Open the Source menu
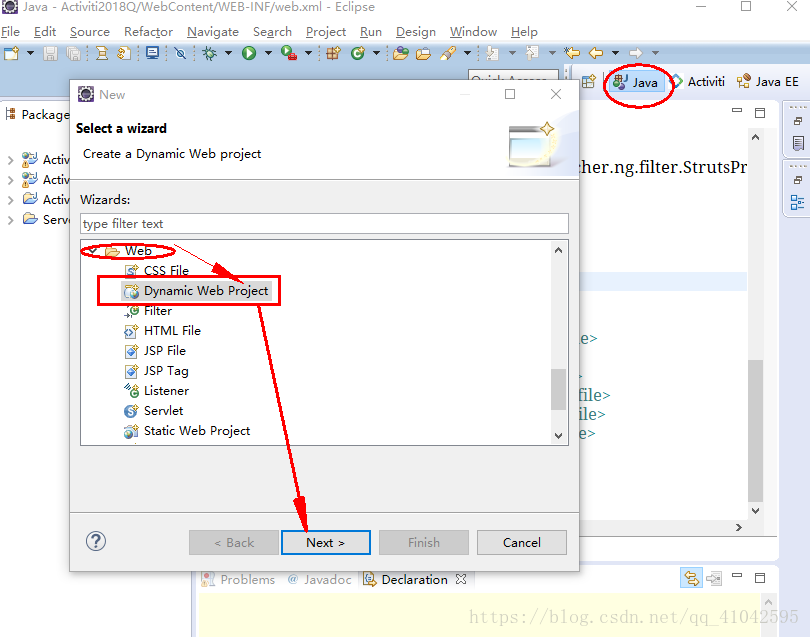 (x=90, y=32)
